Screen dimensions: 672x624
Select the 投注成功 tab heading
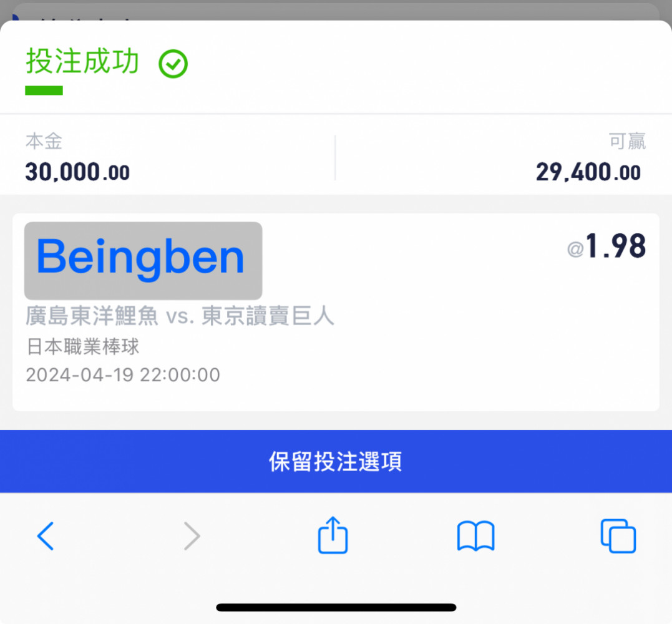click(x=82, y=61)
